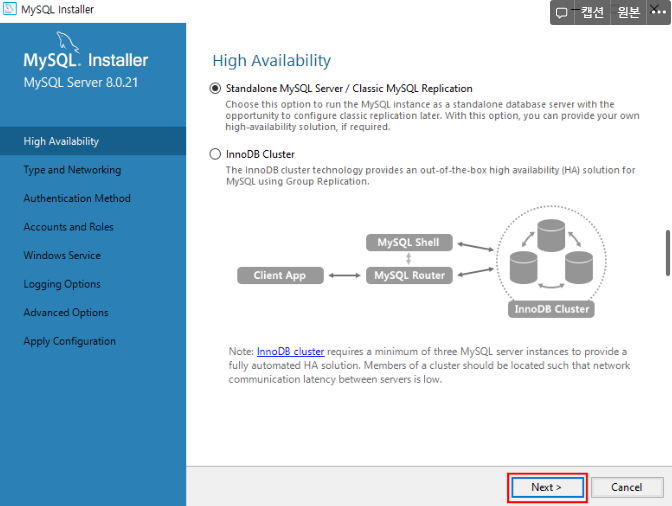Click the MySQL Installer title bar icon
Viewport: 672px width, 506px height.
pos(9,9)
